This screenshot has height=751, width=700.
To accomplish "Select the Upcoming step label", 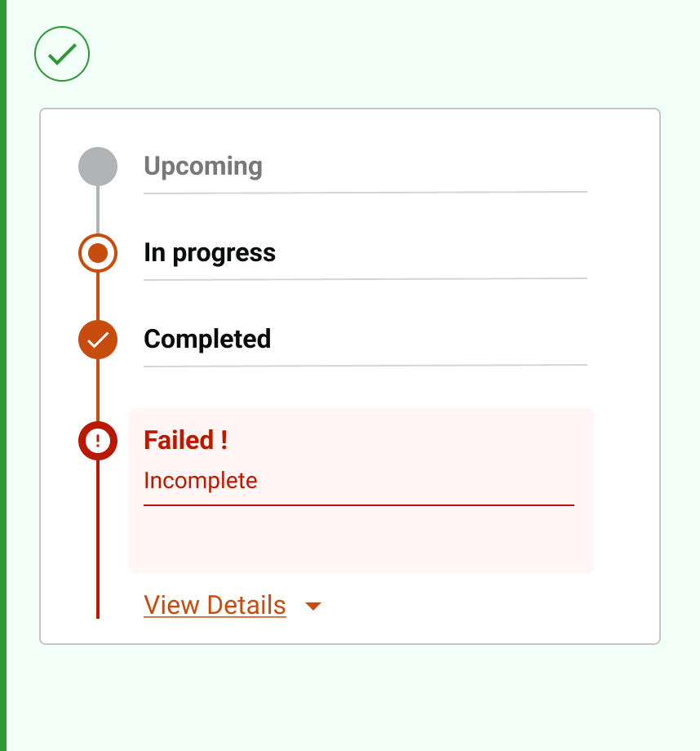I will point(203,167).
